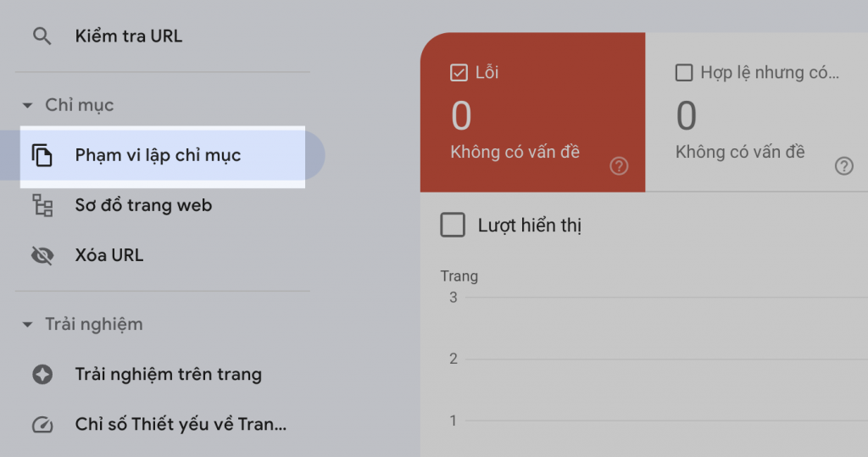This screenshot has height=457, width=868.
Task: Click the Chỉ mục section header label
Action: [79, 105]
